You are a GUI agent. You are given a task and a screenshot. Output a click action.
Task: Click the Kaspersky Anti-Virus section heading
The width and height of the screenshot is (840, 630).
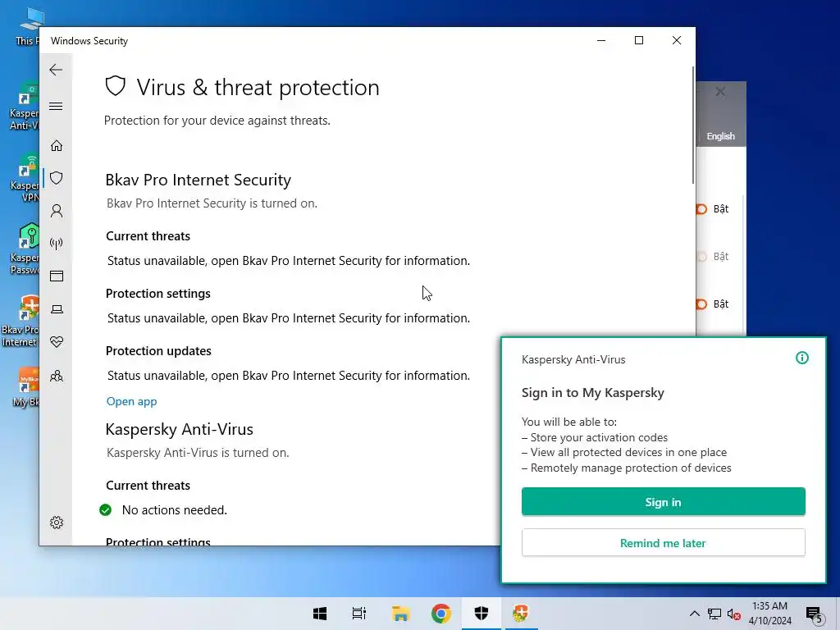(180, 429)
